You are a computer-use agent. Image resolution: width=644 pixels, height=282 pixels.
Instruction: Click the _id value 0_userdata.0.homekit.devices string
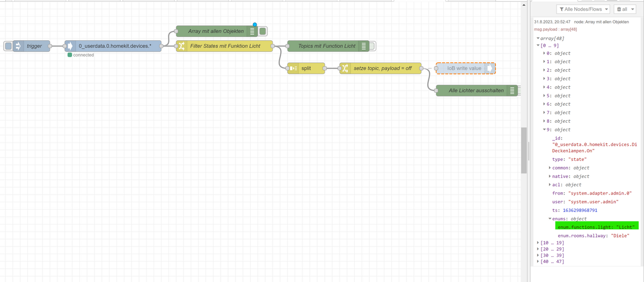pos(594,147)
